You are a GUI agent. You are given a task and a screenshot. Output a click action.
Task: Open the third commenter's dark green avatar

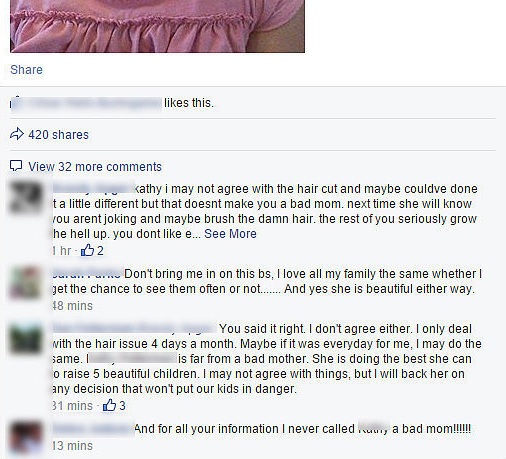(26, 337)
